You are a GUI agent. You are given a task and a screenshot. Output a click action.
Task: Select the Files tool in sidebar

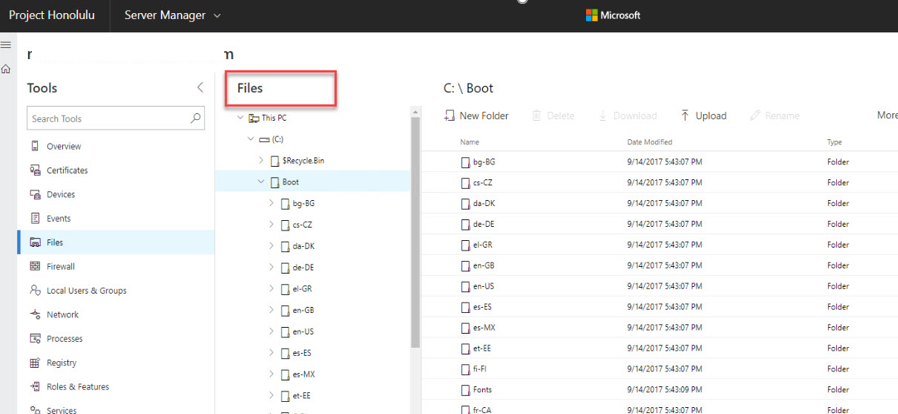tap(116, 243)
